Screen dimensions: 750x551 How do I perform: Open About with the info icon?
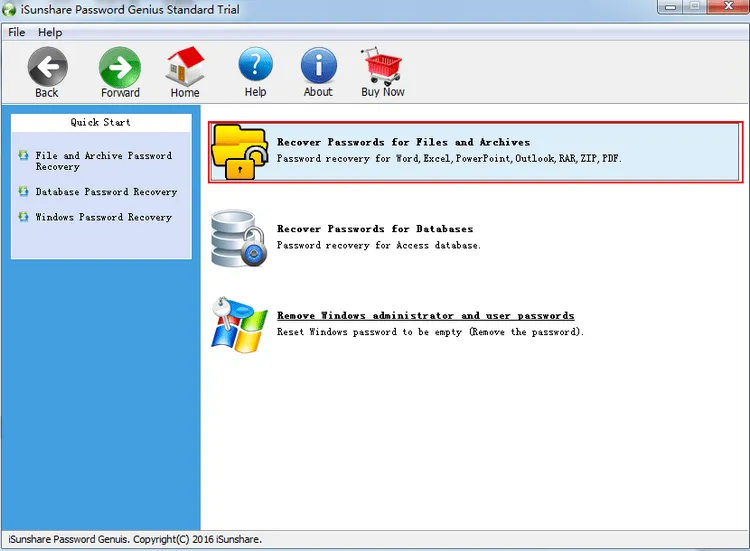click(319, 66)
